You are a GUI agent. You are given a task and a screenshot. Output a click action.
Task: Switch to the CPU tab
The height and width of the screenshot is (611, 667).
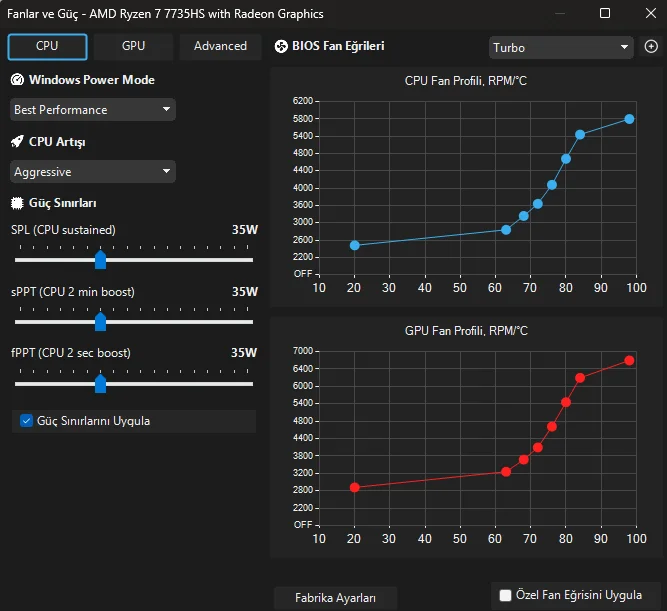[47, 46]
